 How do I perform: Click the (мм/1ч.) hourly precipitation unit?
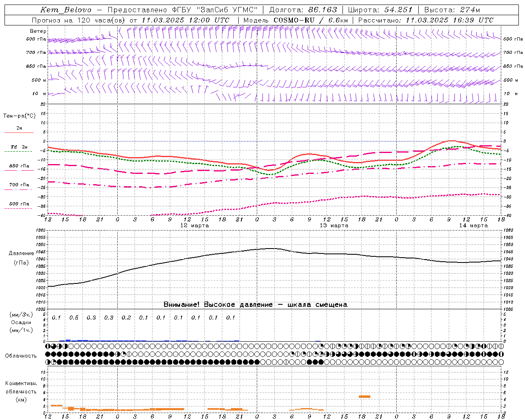[21, 330]
